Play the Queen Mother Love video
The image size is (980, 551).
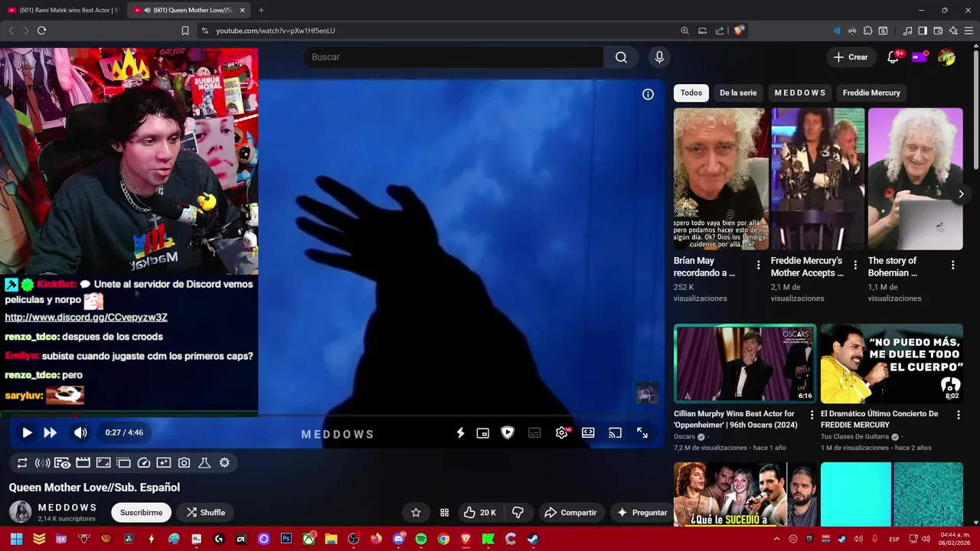click(27, 432)
